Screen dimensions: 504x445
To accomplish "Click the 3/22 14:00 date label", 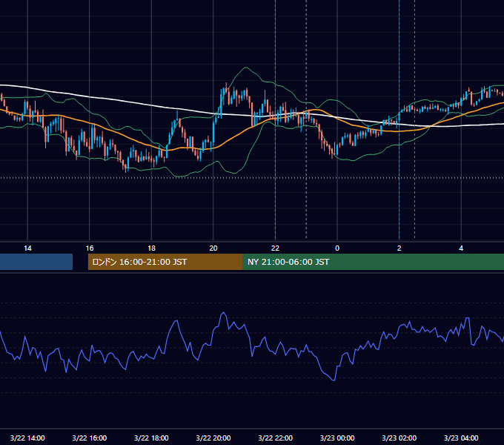I will tap(27, 438).
